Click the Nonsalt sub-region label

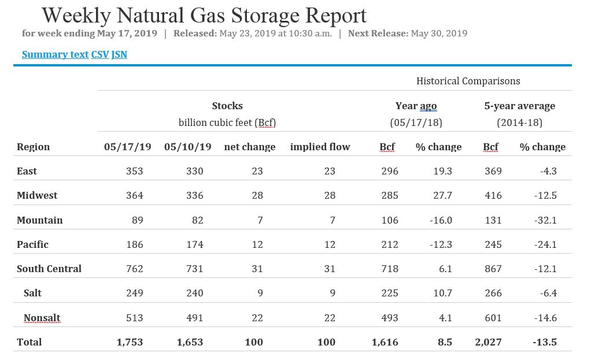(42, 318)
